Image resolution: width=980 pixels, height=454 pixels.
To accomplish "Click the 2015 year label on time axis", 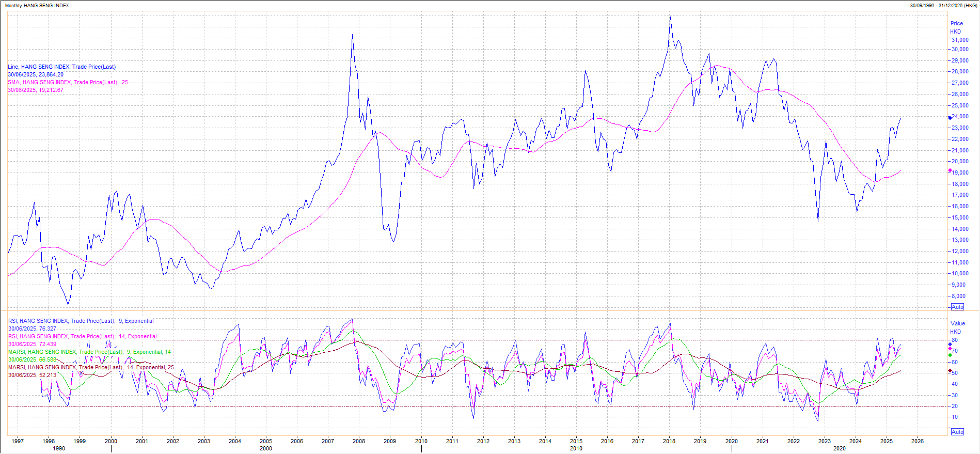I will [x=576, y=441].
